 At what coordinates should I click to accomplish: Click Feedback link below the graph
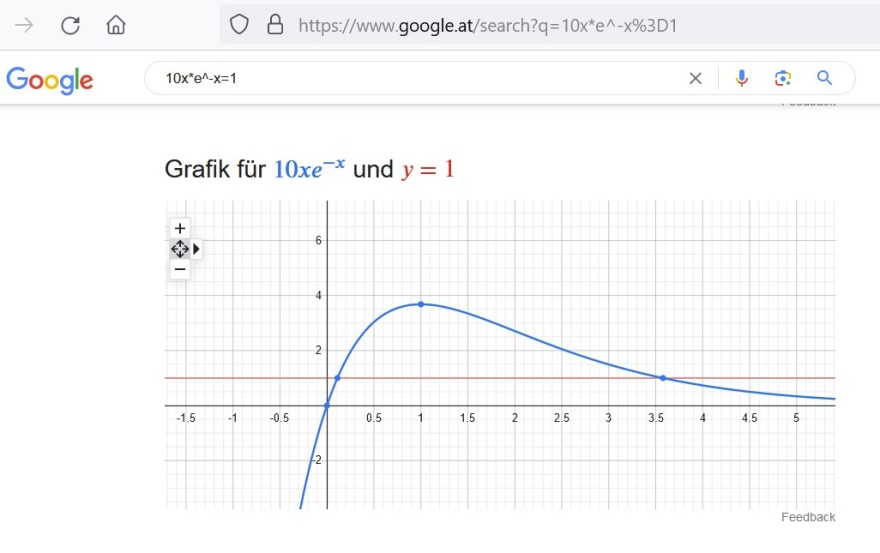pyautogui.click(x=808, y=517)
